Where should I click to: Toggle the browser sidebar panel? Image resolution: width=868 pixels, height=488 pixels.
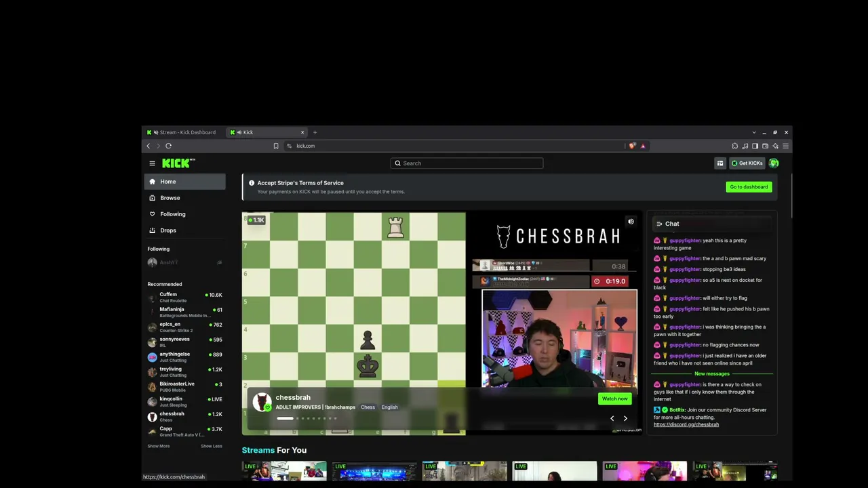(x=755, y=146)
